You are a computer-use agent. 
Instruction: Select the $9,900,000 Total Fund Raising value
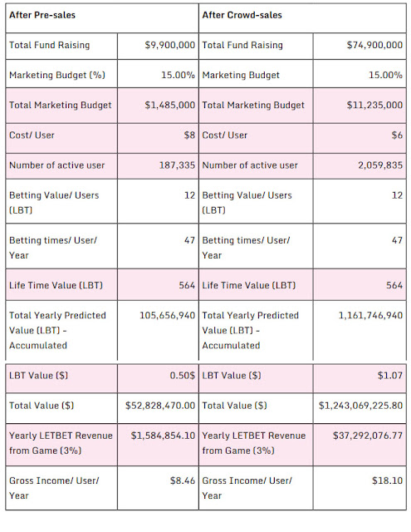tap(170, 45)
